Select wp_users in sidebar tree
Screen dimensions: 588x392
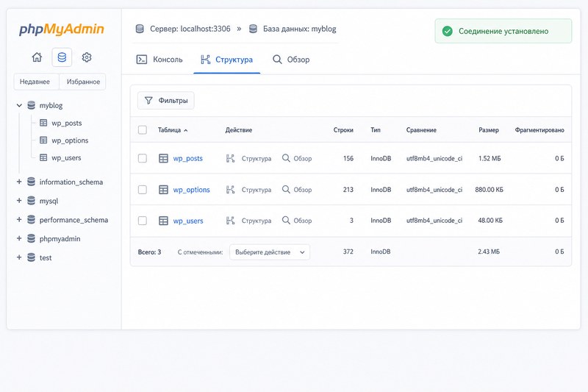tap(66, 158)
